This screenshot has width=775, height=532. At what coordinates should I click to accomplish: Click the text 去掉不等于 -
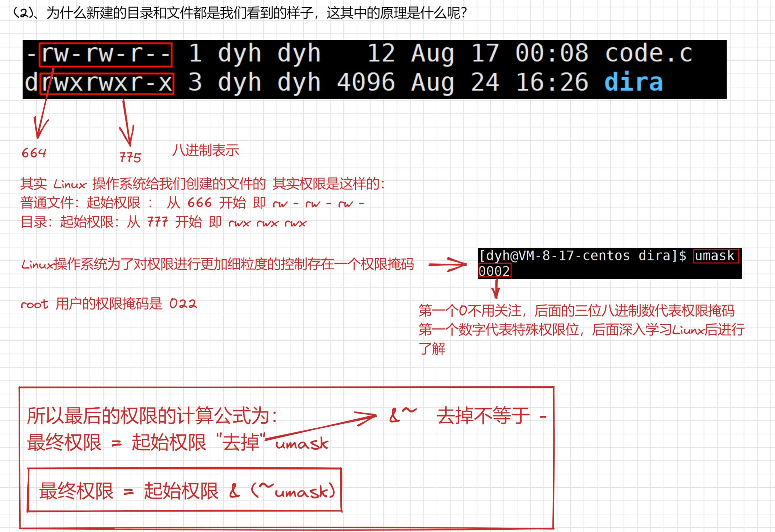point(491,416)
